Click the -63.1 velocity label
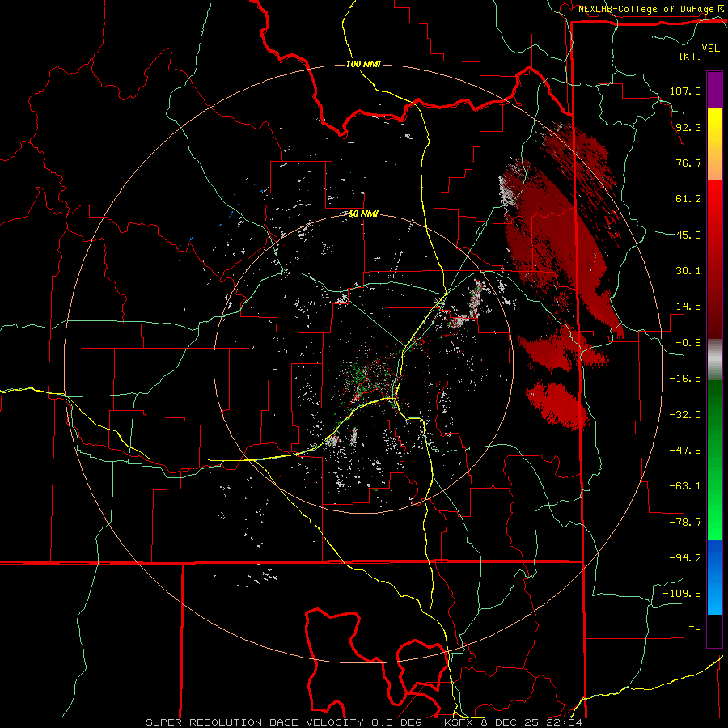 tap(685, 486)
